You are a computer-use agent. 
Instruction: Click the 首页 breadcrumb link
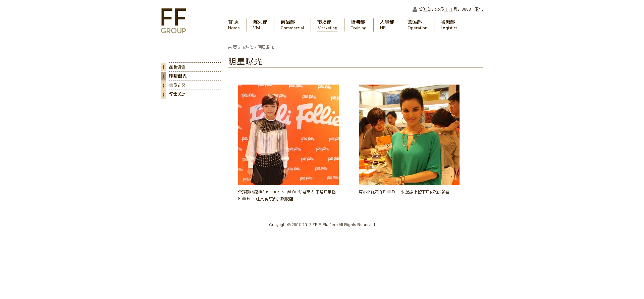click(x=232, y=47)
